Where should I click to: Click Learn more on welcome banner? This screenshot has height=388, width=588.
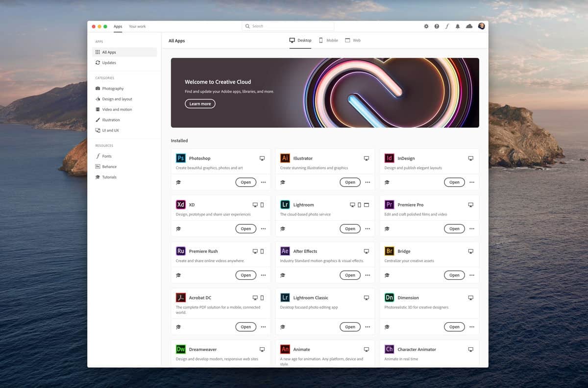200,104
